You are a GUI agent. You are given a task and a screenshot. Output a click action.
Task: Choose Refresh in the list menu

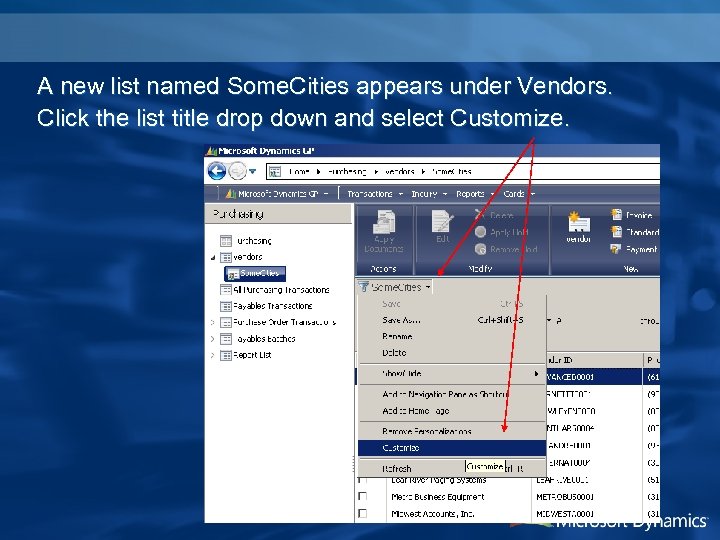click(x=452, y=468)
